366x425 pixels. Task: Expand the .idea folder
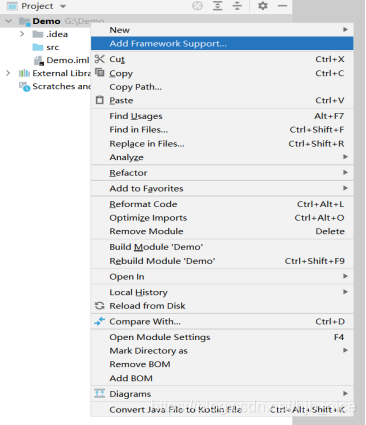pos(22,34)
